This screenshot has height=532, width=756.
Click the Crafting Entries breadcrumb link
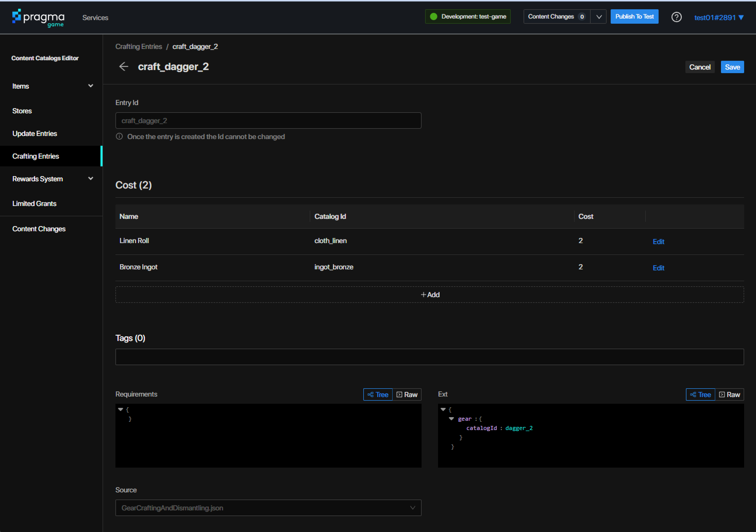point(139,46)
